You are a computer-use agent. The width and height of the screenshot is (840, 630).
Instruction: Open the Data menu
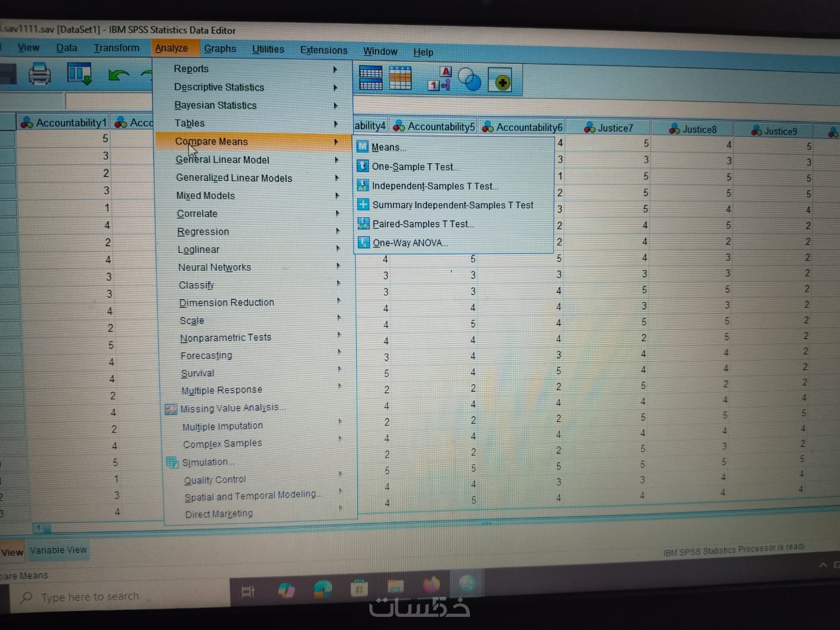pyautogui.click(x=67, y=48)
